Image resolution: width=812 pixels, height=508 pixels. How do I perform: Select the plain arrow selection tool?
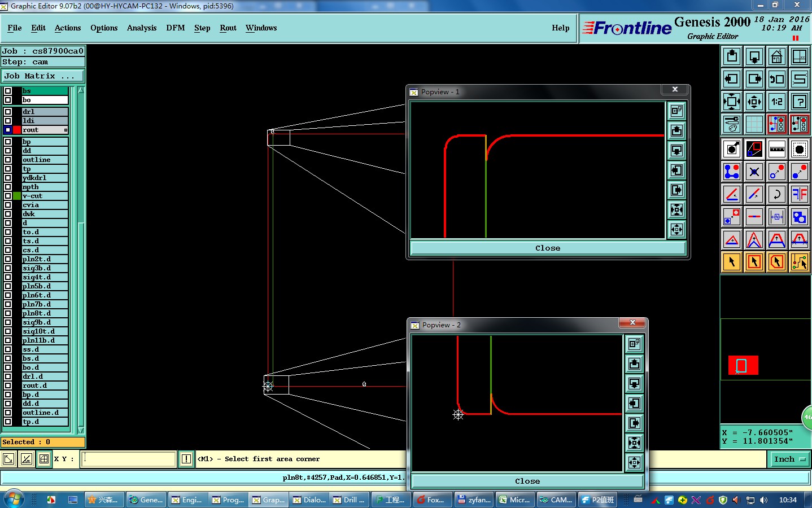[x=732, y=262]
